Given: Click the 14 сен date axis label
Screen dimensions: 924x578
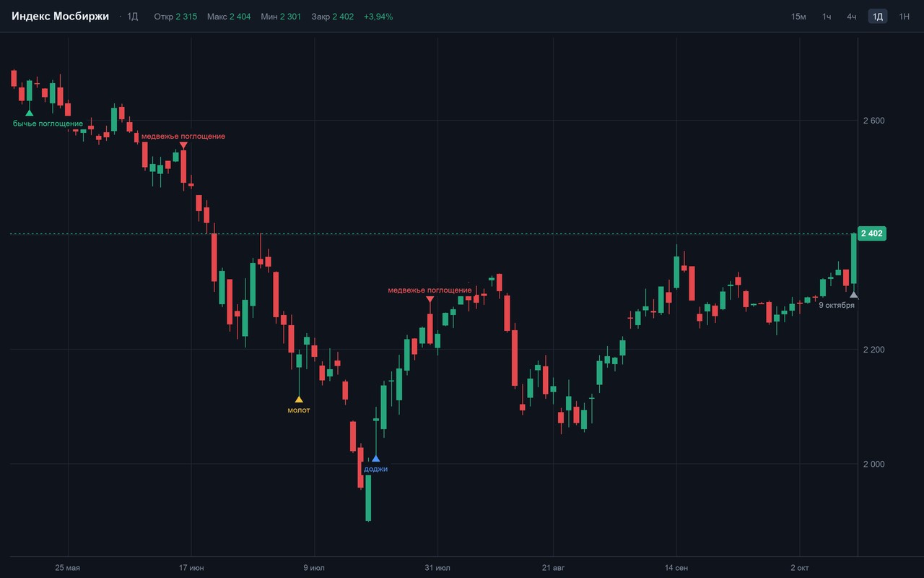Looking at the screenshot, I should (x=676, y=568).
